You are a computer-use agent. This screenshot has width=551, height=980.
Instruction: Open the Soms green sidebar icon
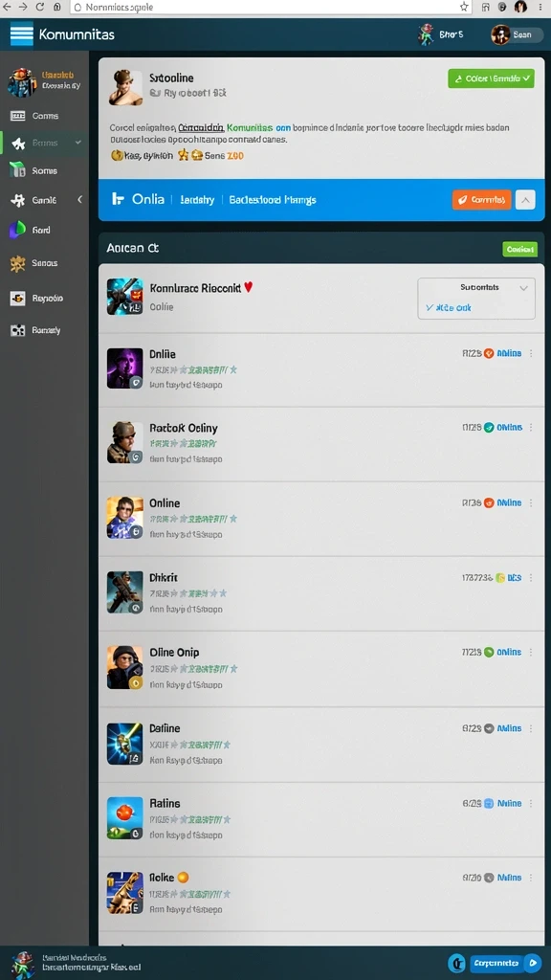17,170
